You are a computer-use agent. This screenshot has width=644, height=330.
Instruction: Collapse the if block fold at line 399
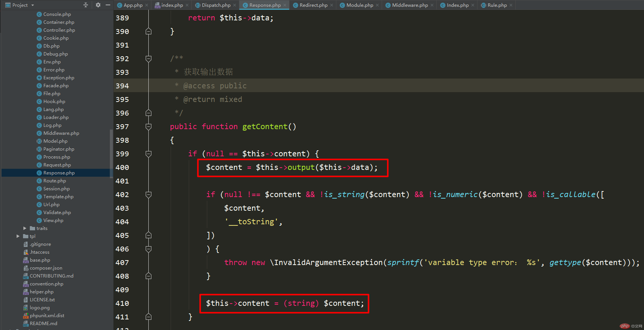149,154
